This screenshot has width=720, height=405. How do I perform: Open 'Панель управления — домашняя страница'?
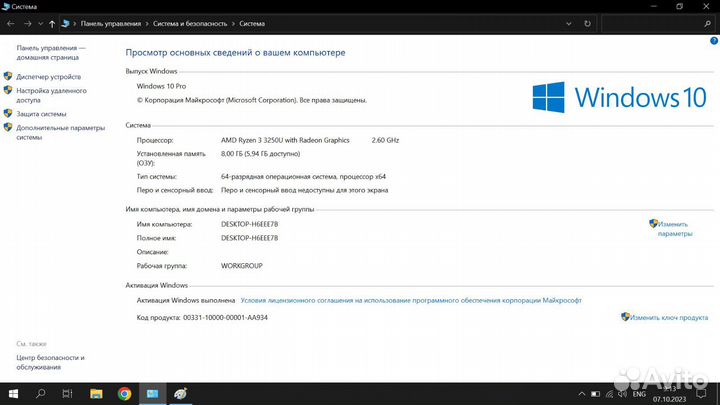click(x=51, y=52)
